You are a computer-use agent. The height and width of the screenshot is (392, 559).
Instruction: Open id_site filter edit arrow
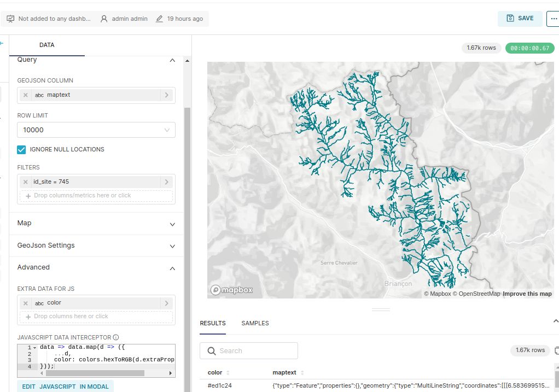[166, 182]
